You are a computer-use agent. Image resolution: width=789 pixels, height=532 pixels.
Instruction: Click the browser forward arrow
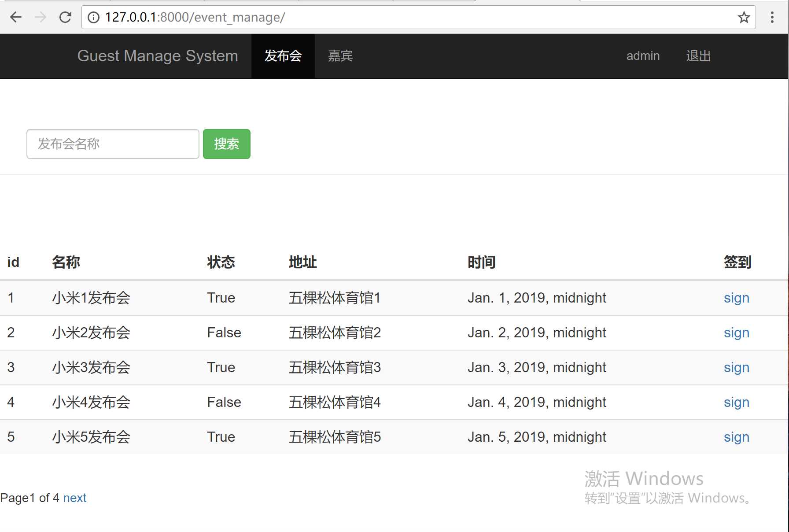point(41,17)
